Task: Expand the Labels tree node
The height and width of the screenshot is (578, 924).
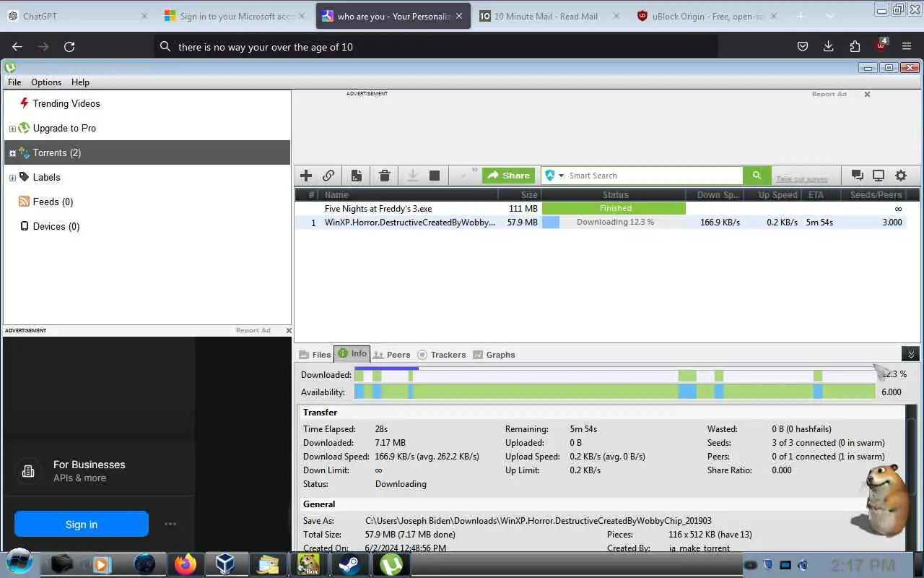Action: [12, 178]
